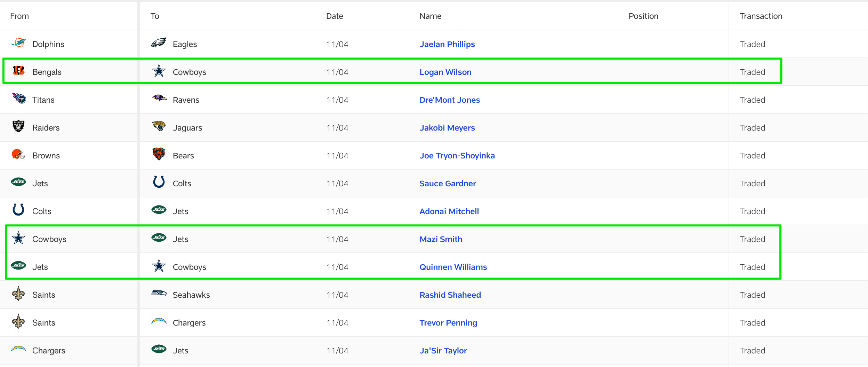
Task: Open Jaelan Phillips player page
Action: 447,44
